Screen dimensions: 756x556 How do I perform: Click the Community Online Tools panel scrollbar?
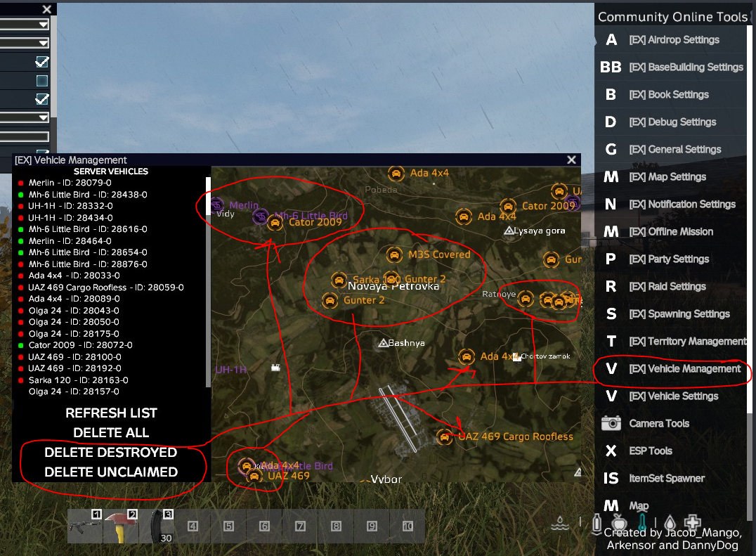(x=750, y=219)
